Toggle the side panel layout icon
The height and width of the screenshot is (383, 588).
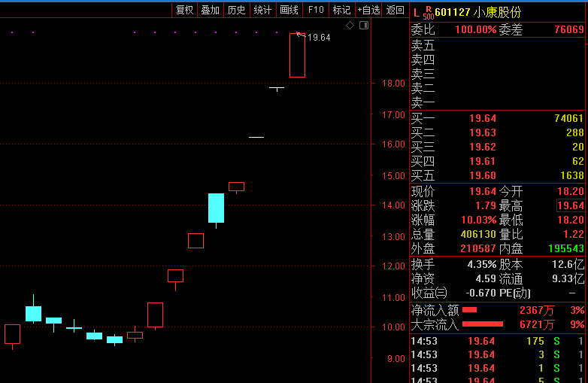point(364,26)
